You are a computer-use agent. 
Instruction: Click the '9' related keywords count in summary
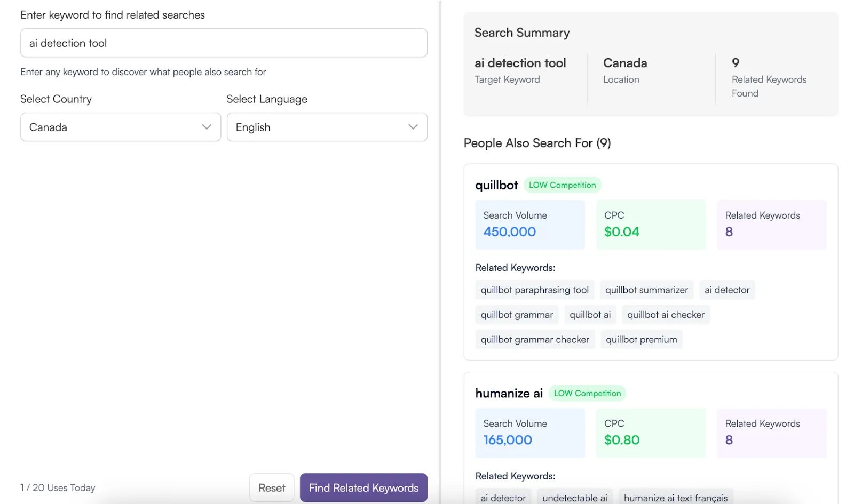tap(736, 63)
